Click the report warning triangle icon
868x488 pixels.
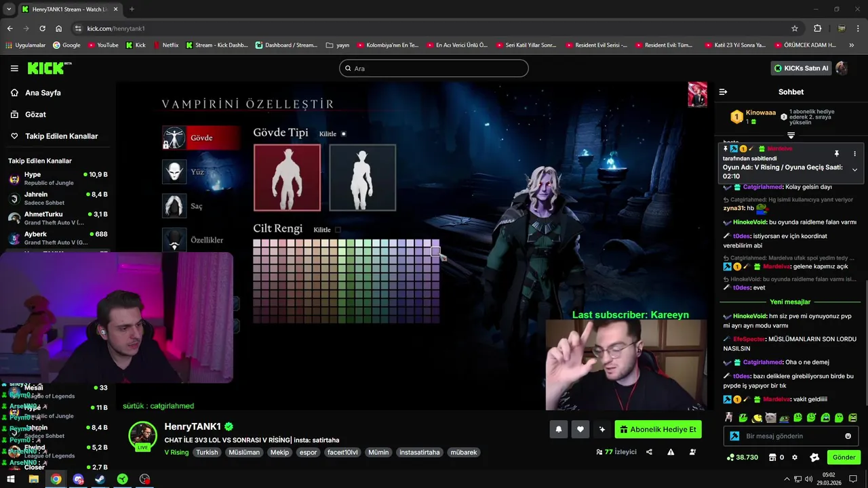pyautogui.click(x=671, y=452)
